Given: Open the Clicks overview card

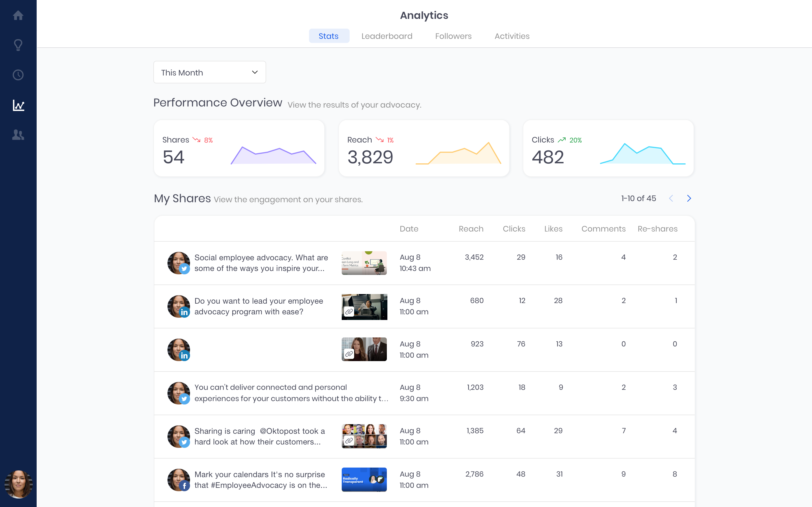Looking at the screenshot, I should point(608,148).
